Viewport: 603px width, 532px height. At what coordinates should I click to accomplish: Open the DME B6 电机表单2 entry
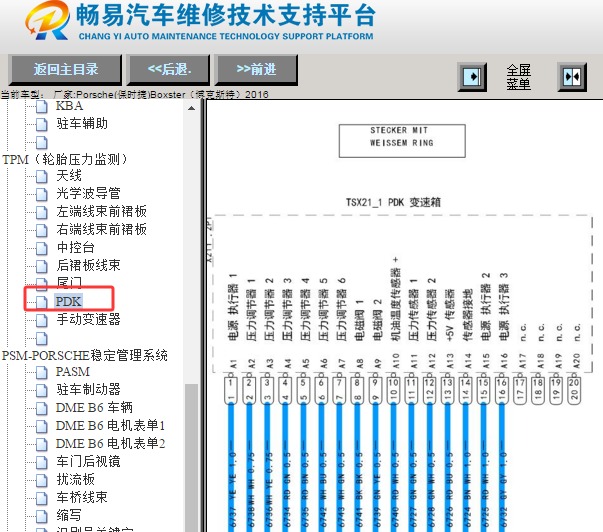[110, 443]
